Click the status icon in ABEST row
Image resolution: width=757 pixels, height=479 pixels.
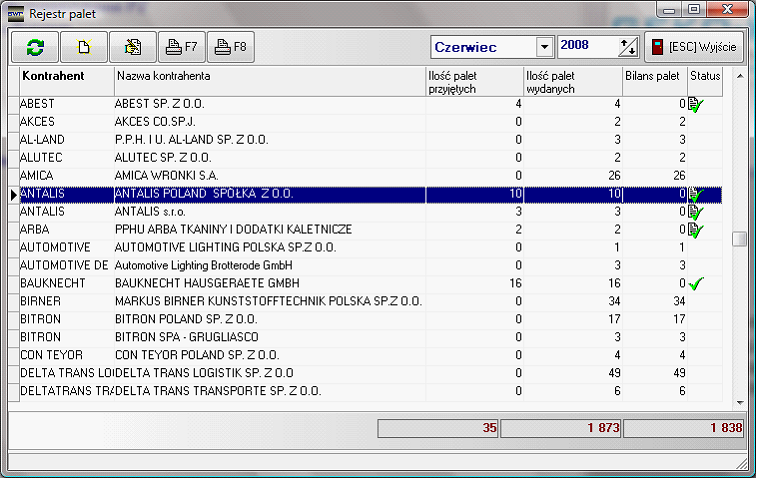pos(696,104)
